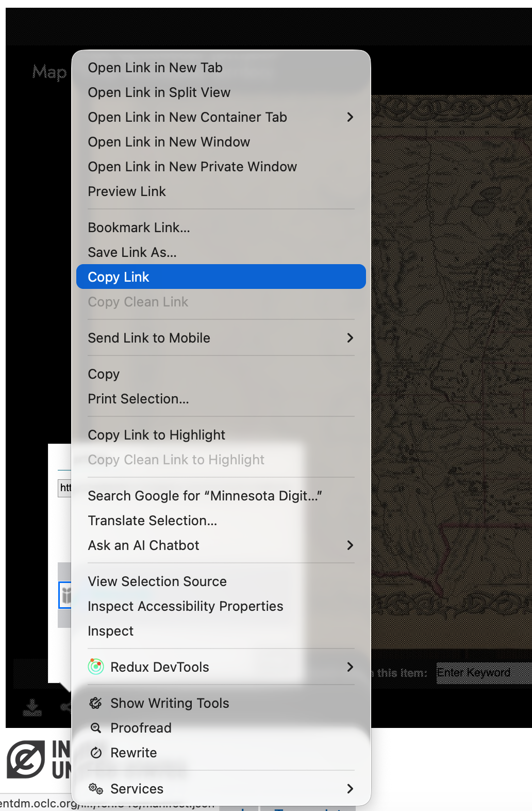
Task: Open Ask an AI Chatbot submenu
Action: 221,545
